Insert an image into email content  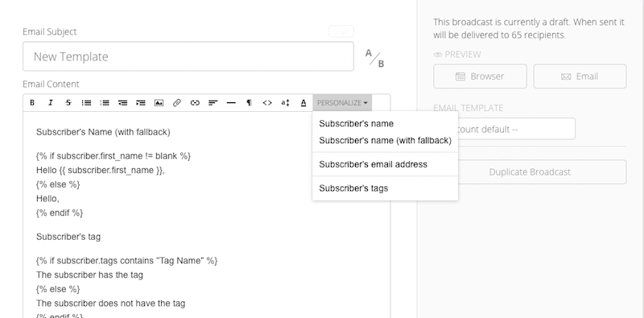[159, 103]
